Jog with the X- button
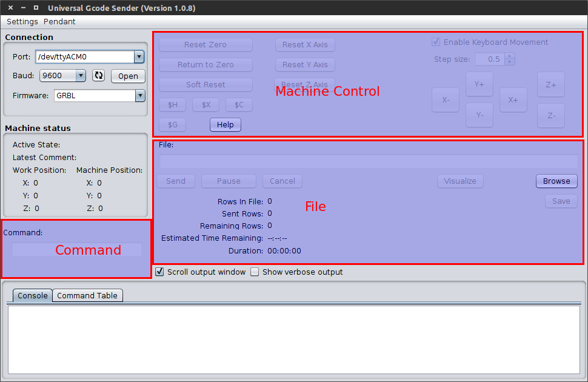This screenshot has height=382, width=588. pyautogui.click(x=446, y=100)
